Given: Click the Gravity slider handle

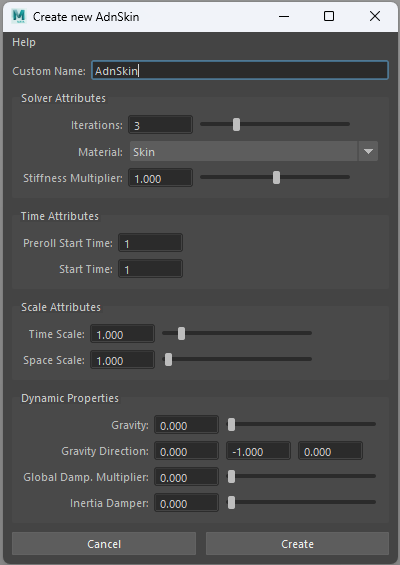Looking at the screenshot, I should point(231,424).
